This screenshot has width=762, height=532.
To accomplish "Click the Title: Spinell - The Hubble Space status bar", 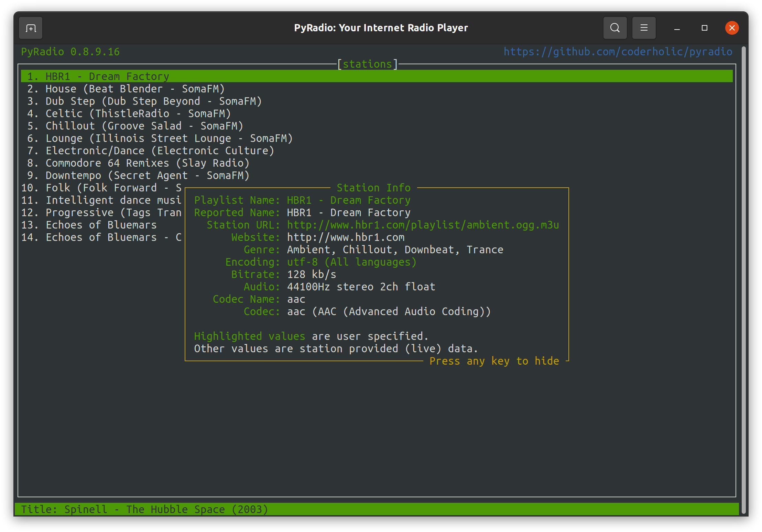I will pos(377,509).
